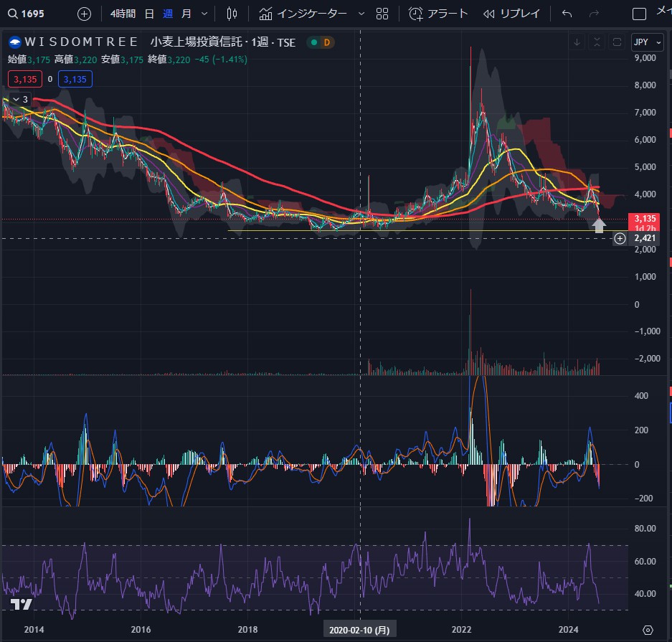Click the 400 MACD scale label
The width and height of the screenshot is (672, 642).
pyautogui.click(x=640, y=396)
